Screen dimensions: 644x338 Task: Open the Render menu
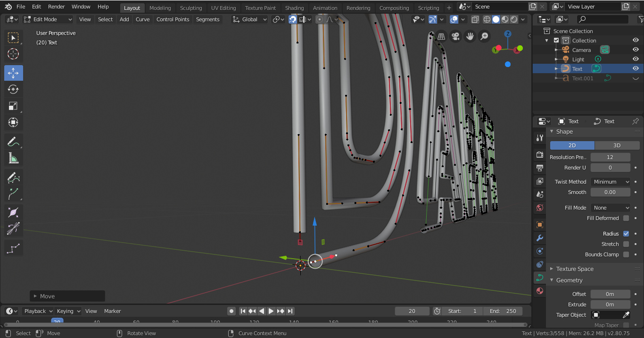tap(56, 7)
